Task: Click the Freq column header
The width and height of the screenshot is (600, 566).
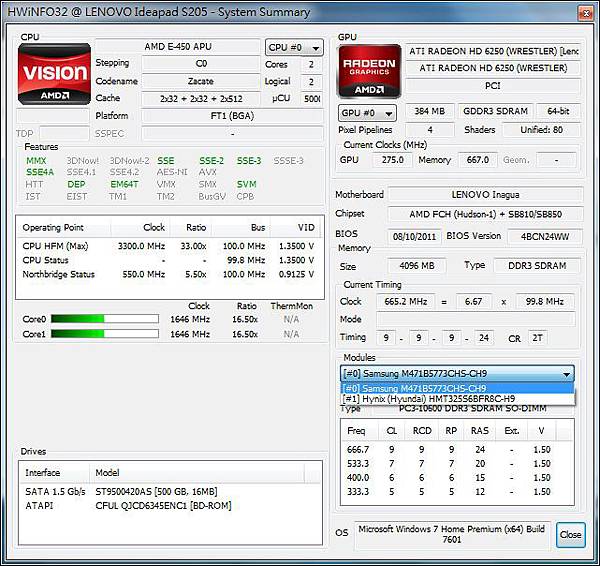Action: tap(359, 431)
